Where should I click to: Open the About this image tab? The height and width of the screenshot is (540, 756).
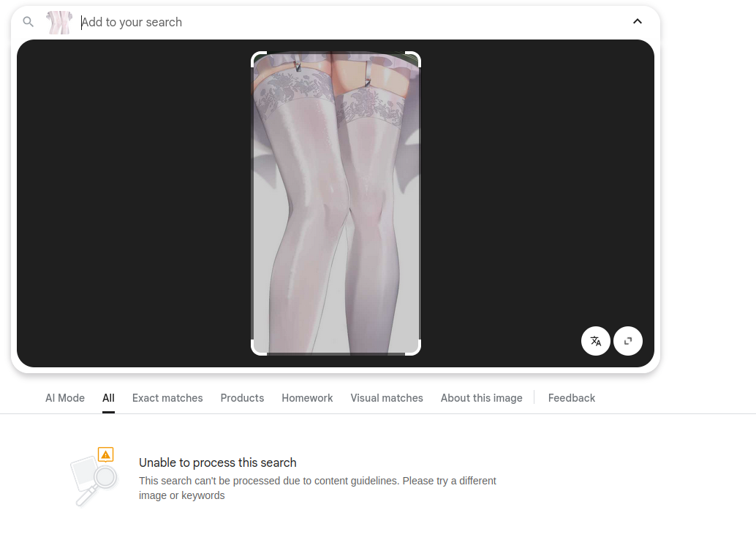click(481, 398)
